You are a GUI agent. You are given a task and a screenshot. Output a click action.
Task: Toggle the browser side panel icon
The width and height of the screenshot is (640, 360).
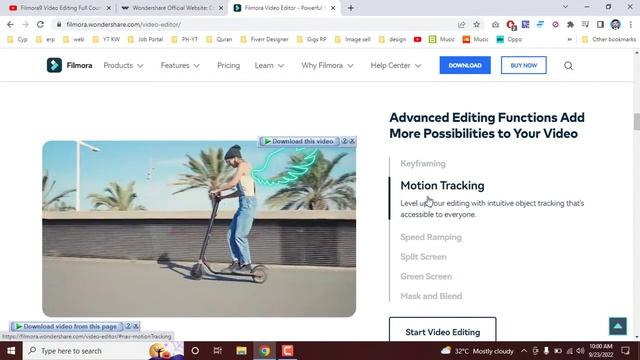coord(600,24)
